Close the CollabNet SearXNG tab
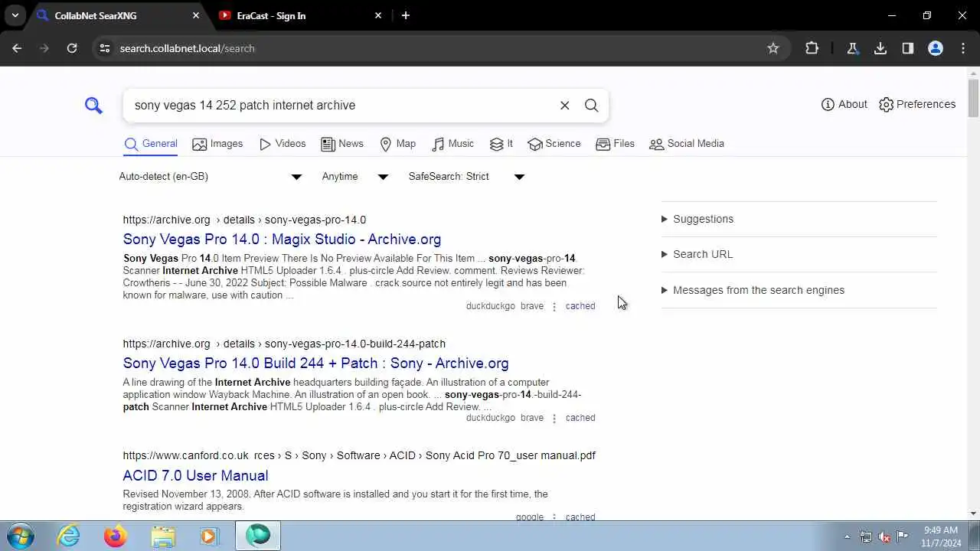980x551 pixels. coord(196,15)
